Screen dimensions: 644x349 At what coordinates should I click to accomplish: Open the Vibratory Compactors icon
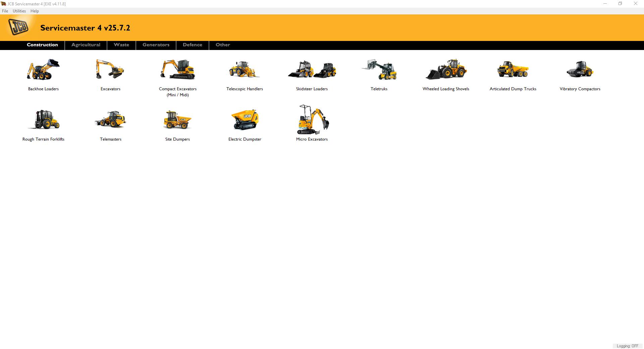[x=580, y=69]
